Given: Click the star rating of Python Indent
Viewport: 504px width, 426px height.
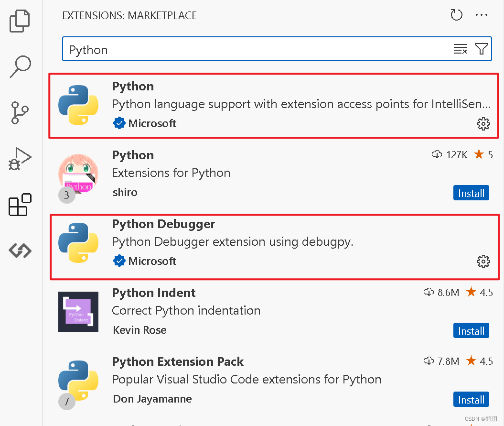Looking at the screenshot, I should [x=480, y=293].
